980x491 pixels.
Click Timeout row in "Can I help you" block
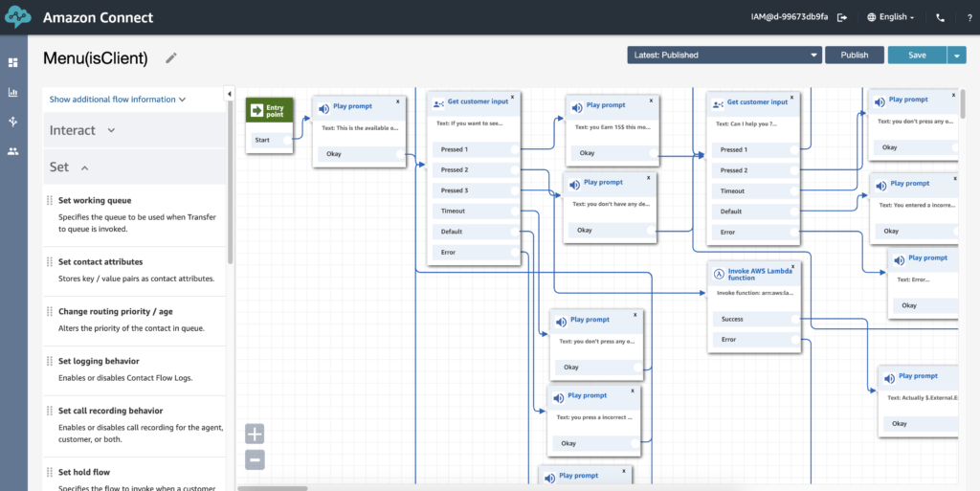click(756, 191)
